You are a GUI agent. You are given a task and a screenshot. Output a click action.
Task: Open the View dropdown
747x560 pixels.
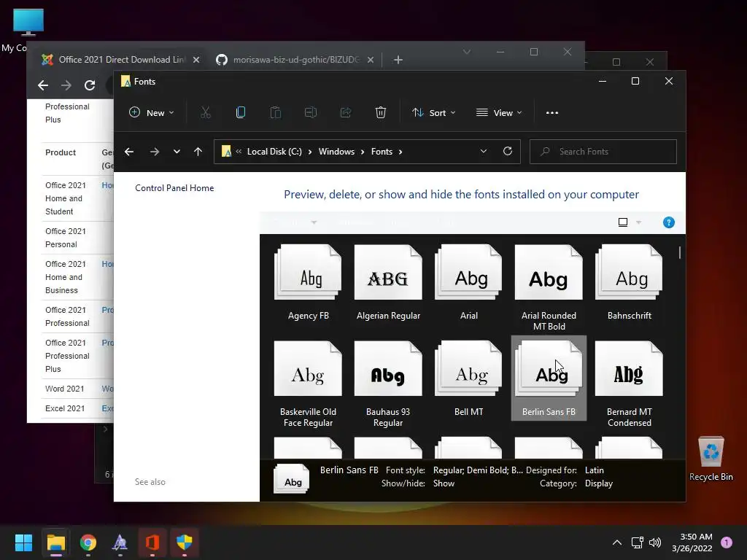pyautogui.click(x=499, y=113)
